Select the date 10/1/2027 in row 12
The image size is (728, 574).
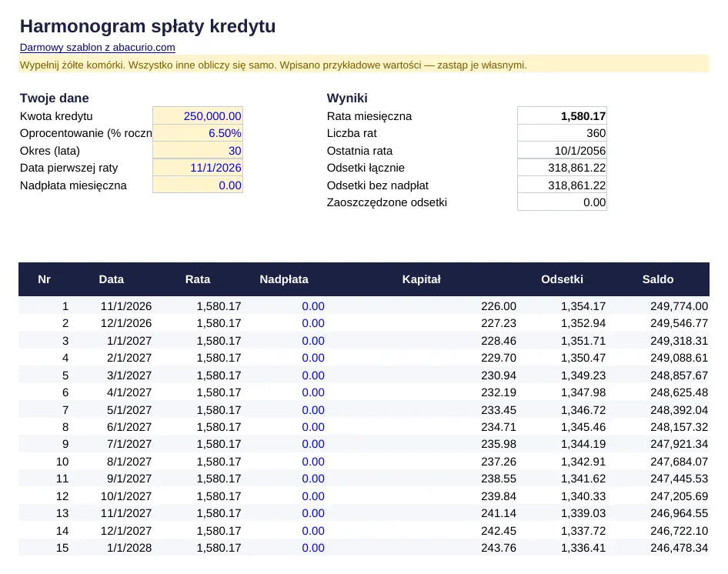pos(126,496)
